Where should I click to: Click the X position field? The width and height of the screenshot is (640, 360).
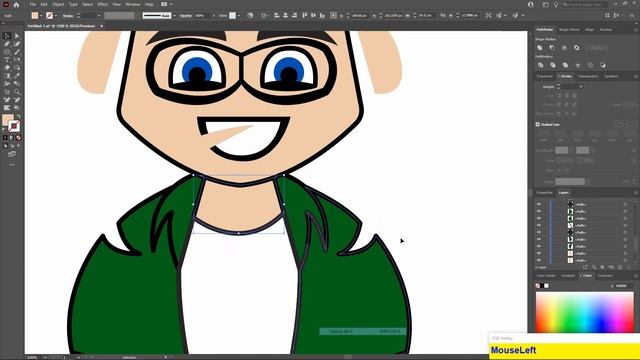click(359, 16)
